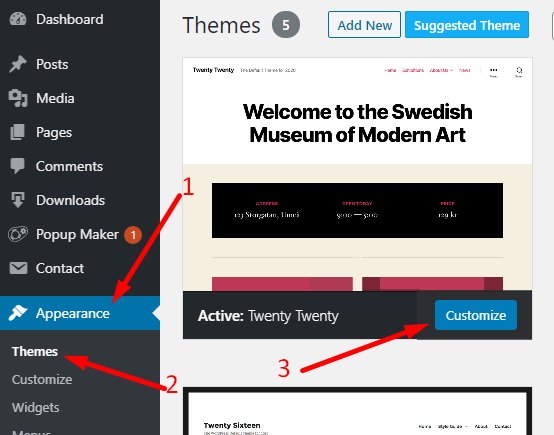Viewport: 554px width, 435px height.
Task: Open the Themes submenu item
Action: pos(35,351)
